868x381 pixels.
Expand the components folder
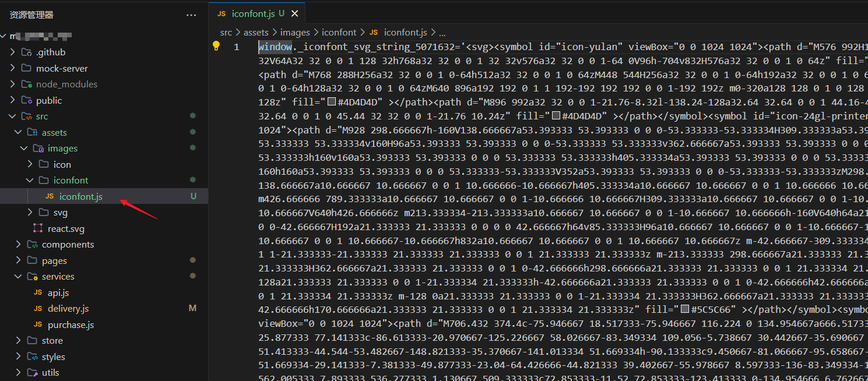[x=19, y=245]
